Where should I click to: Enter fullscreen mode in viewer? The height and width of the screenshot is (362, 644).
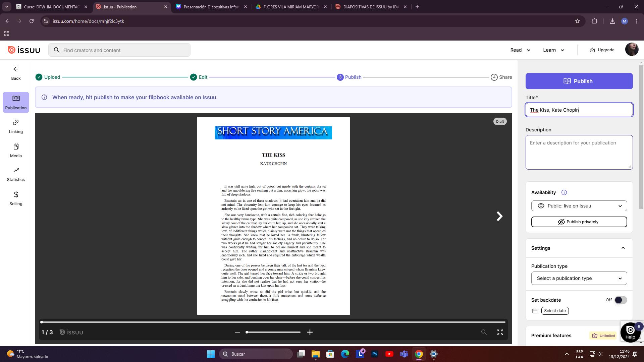coord(500,332)
